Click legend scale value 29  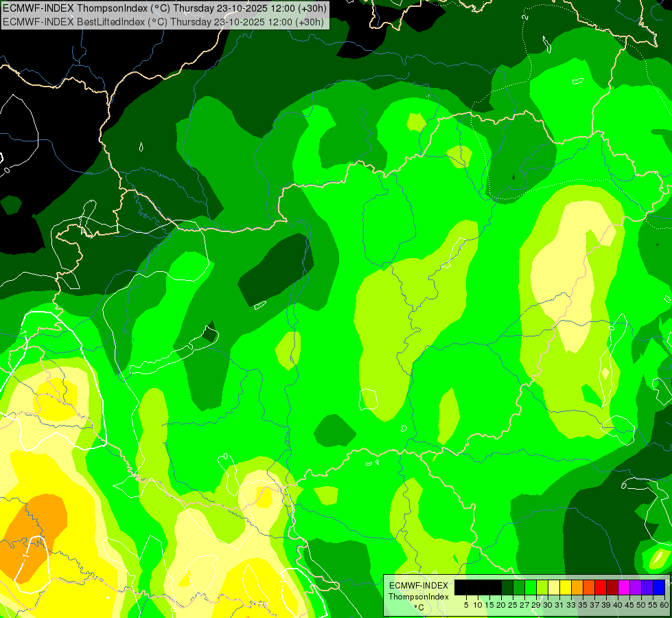pyautogui.click(x=537, y=605)
